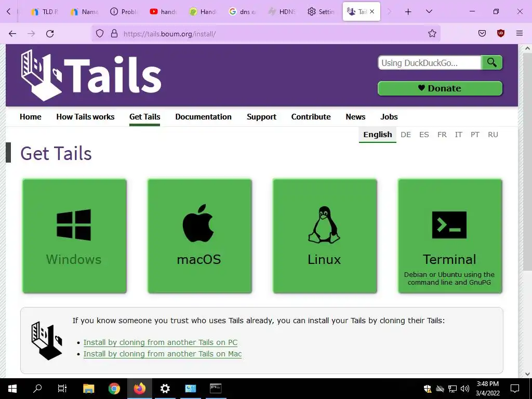Switch to the Namecheap Name tab
The image size is (532, 399).
(x=84, y=12)
